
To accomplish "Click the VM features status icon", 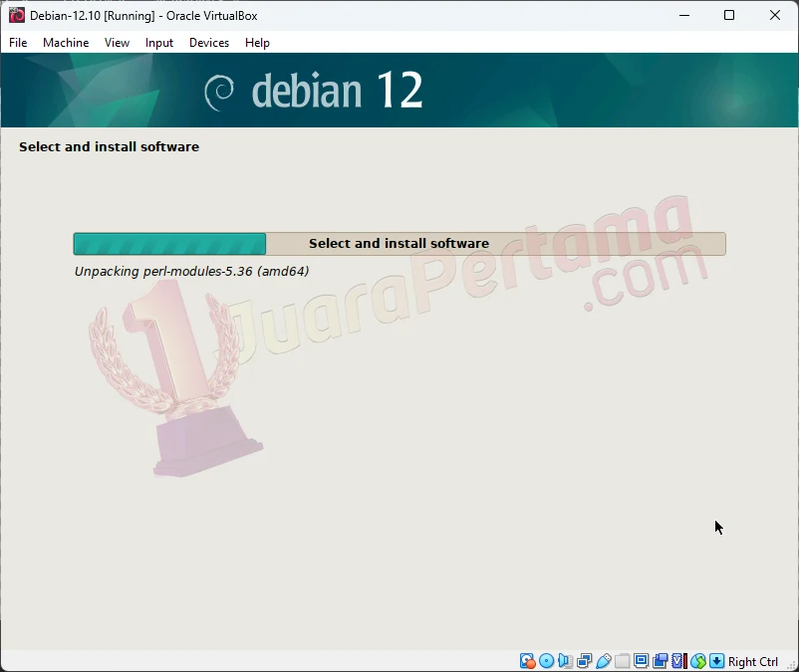I will [678, 660].
